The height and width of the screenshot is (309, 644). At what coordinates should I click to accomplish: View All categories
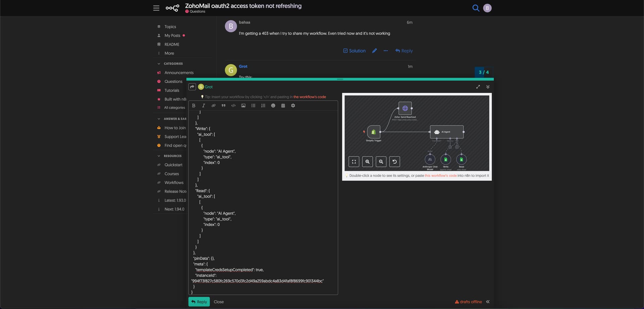(x=174, y=107)
